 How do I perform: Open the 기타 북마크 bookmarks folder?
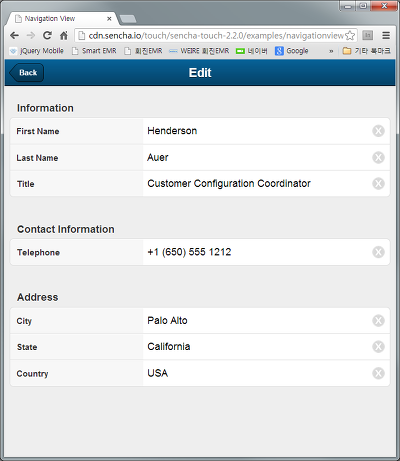[x=367, y=51]
